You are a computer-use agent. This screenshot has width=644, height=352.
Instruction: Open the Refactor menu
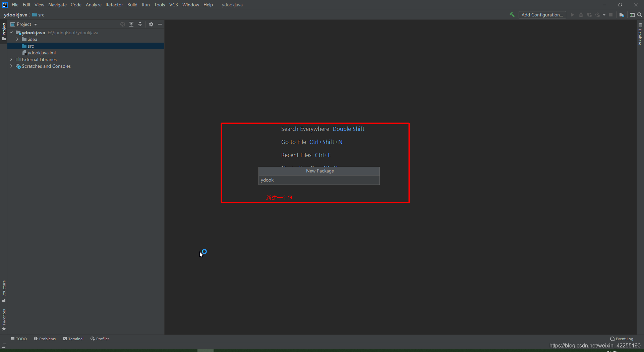tap(114, 5)
